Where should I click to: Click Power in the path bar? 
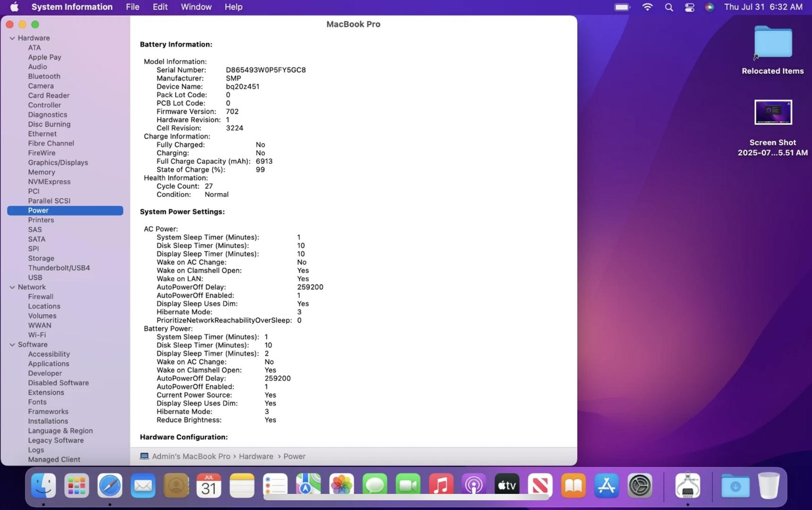pos(294,456)
